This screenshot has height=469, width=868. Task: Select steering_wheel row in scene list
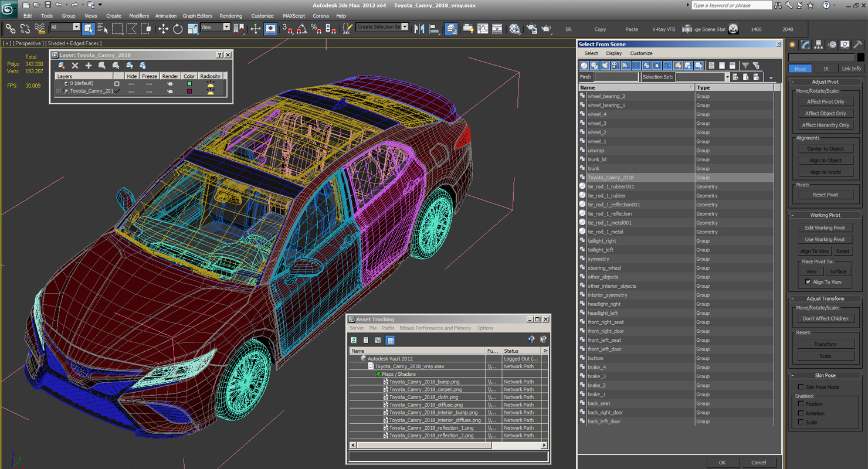(x=676, y=268)
